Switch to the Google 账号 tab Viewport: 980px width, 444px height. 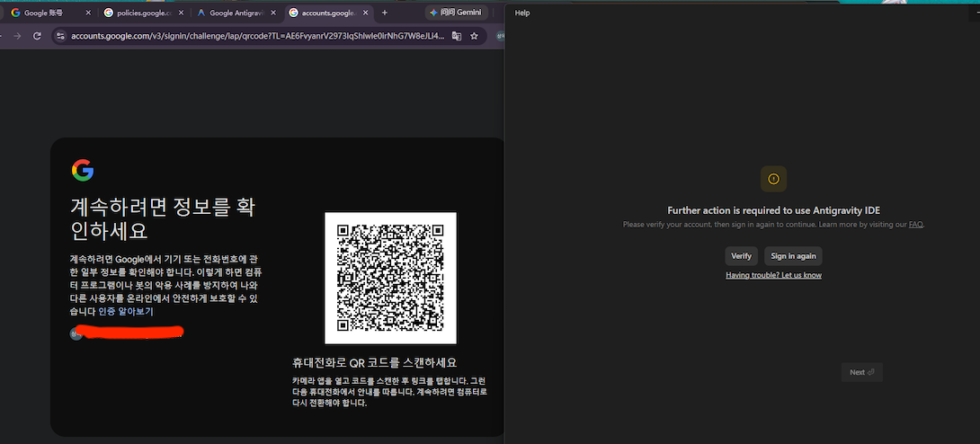coord(50,13)
